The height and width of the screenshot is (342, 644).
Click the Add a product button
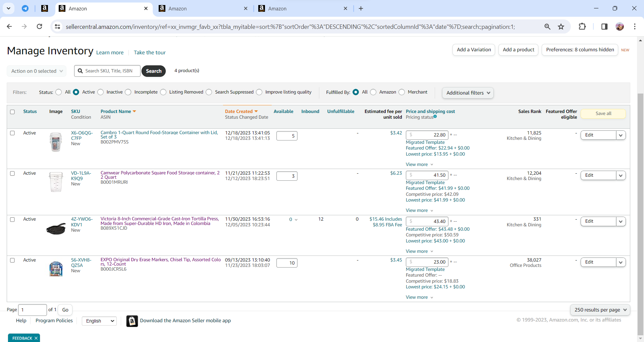point(518,50)
